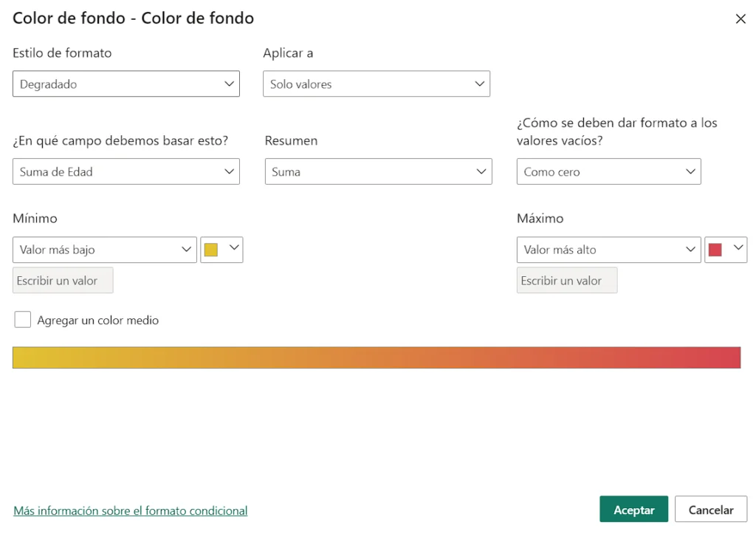Click the "Escribir un valor" field under Máximo

[567, 280]
